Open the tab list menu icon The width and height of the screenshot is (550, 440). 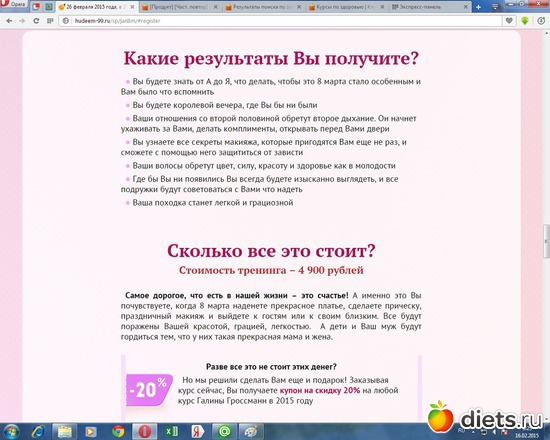495,7
